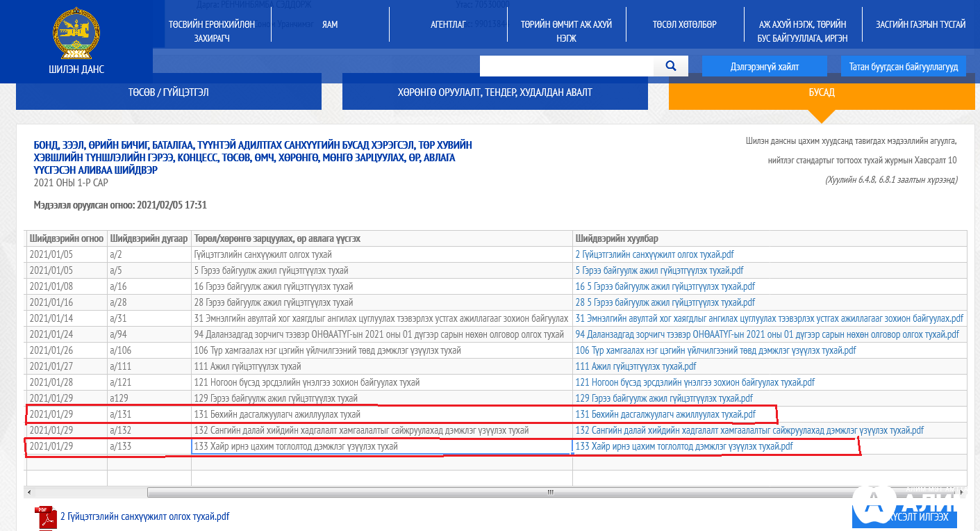Open 121 Ногоон бүсэд эрсдэлийн pdf link
The width and height of the screenshot is (980, 531).
point(695,382)
